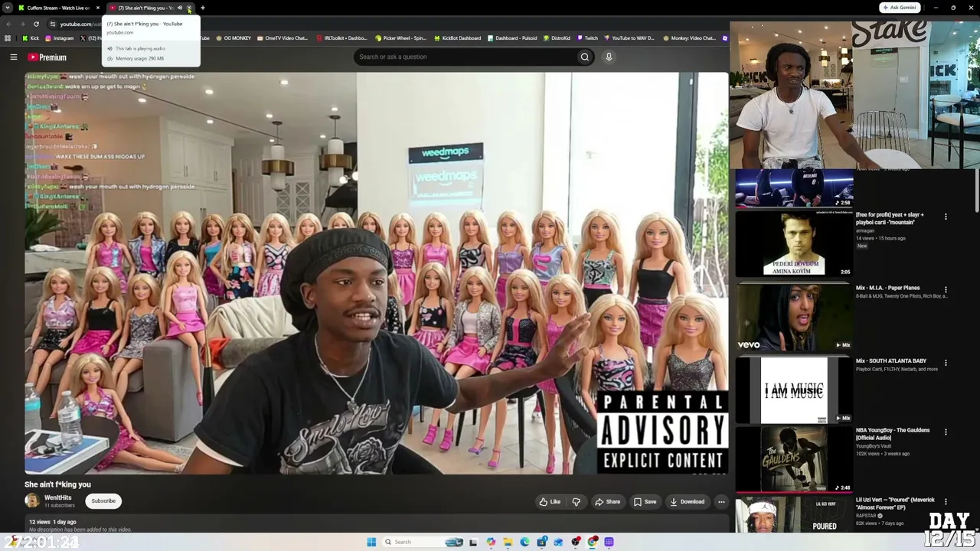Play the I AM MUSIC mix thumbnail
Screen dimensions: 980x551
click(x=794, y=390)
